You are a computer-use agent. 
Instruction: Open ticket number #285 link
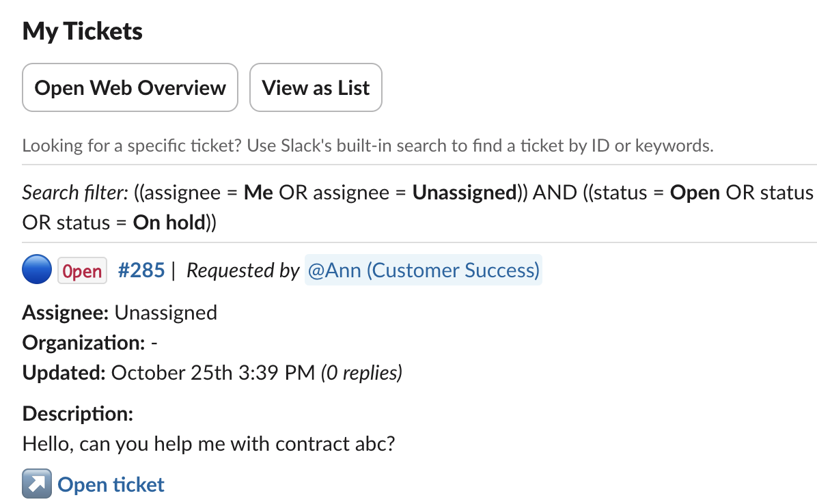click(141, 270)
